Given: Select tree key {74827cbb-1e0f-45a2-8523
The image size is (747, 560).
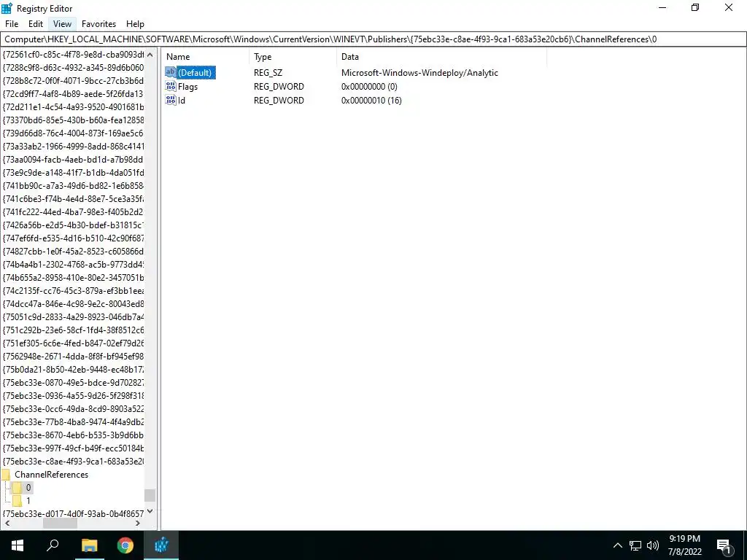Looking at the screenshot, I should [73, 251].
